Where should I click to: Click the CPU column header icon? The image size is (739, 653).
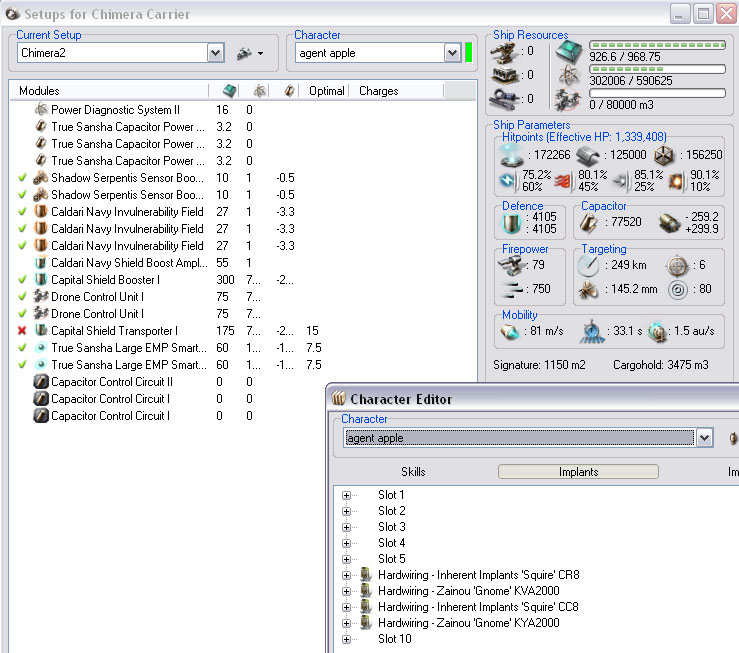[x=230, y=90]
